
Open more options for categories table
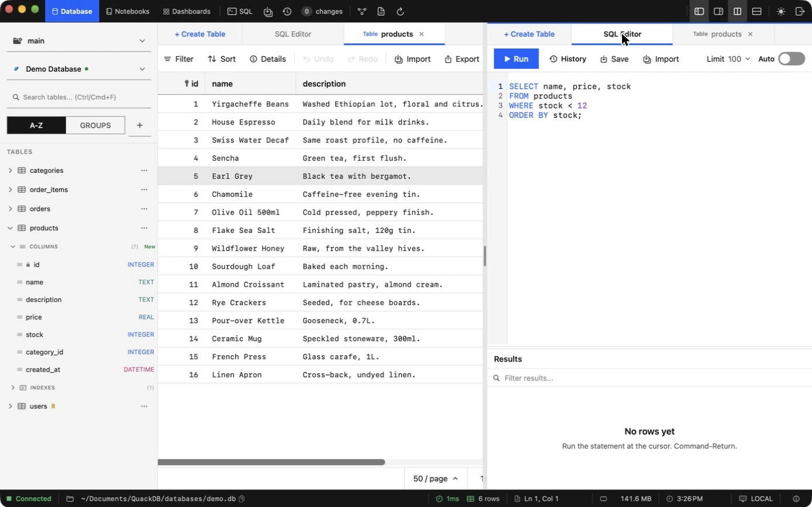(x=144, y=171)
